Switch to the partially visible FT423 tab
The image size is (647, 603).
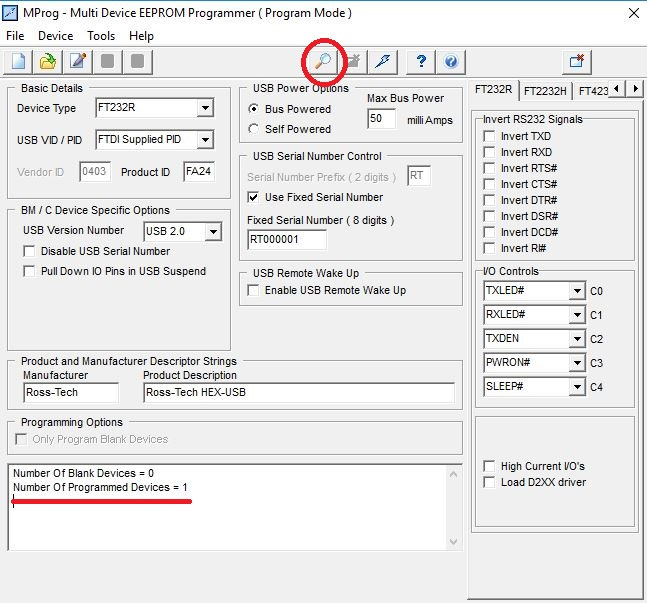593,91
